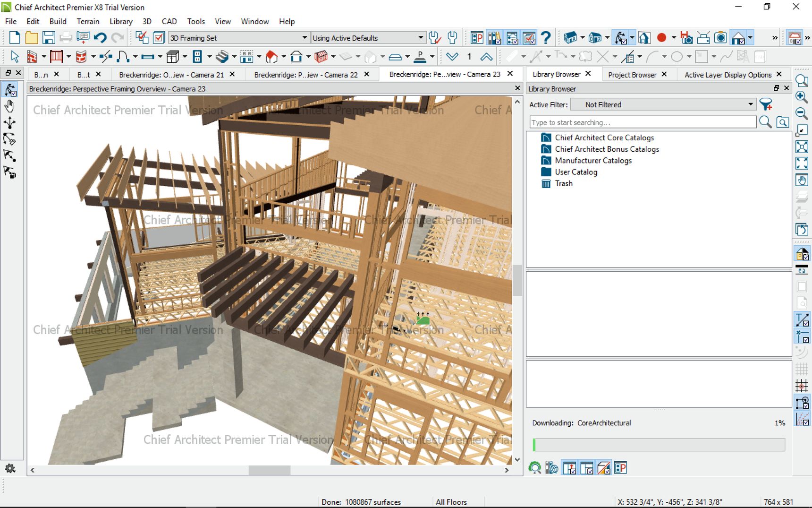Open the Build menu
Screen dimensions: 812x508
coord(58,21)
